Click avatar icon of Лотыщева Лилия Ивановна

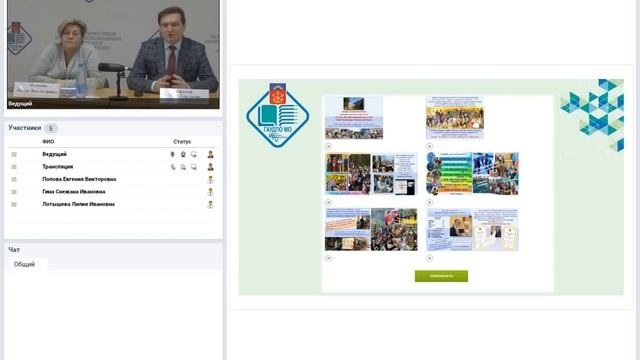(211, 204)
